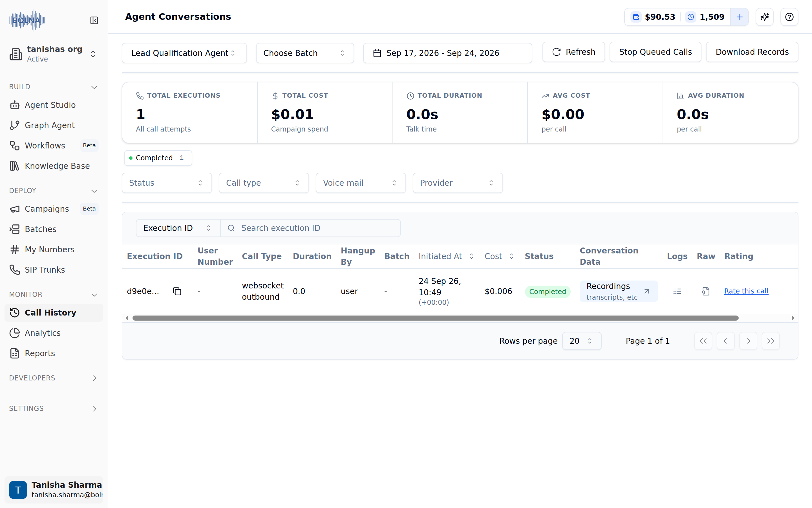Click the Search execution ID field
Screen dimensions: 812x508
(x=310, y=228)
